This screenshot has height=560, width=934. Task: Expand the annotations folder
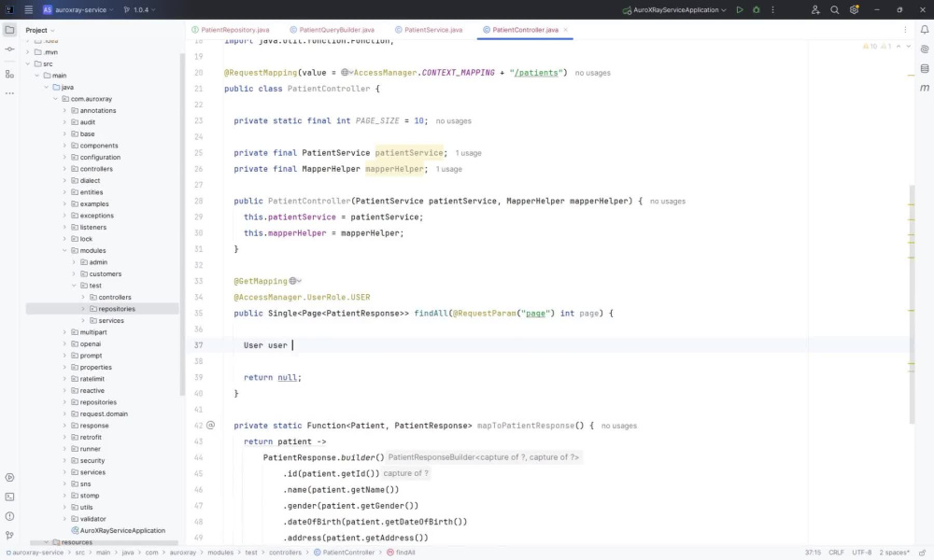pos(65,111)
